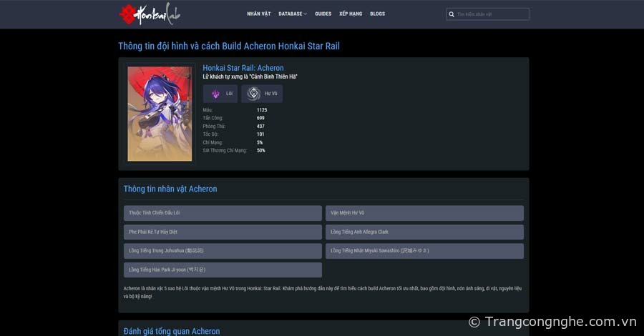Image resolution: width=644 pixels, height=336 pixels.
Task: Navigate to the Blogs section
Action: [377, 14]
